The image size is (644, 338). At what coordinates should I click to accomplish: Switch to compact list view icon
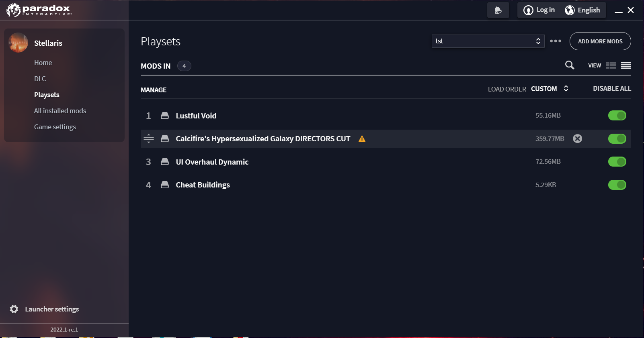point(626,65)
